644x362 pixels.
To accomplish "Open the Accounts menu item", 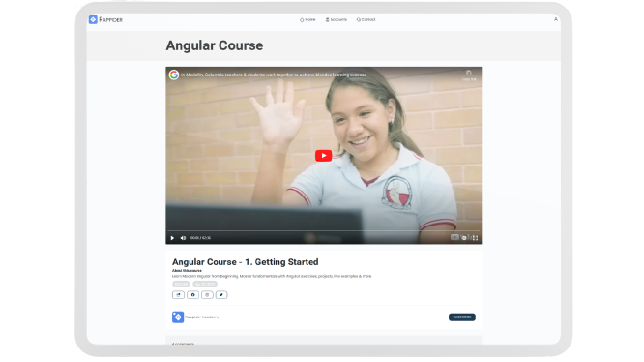I will point(337,19).
